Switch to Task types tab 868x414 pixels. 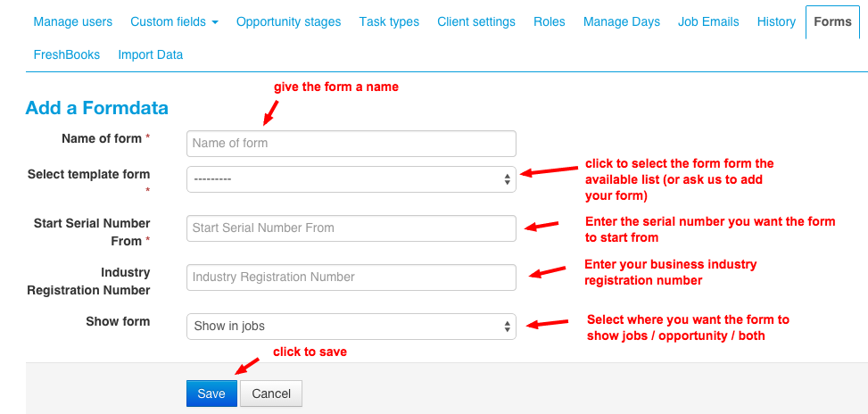(389, 21)
